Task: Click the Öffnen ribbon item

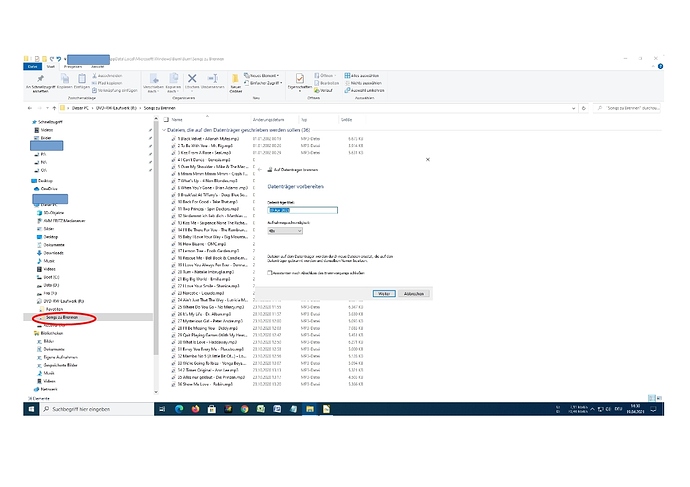Action: (325, 75)
